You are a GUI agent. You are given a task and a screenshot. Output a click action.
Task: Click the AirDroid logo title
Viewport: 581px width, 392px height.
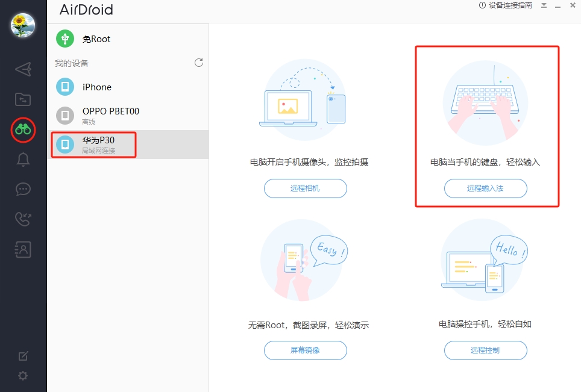coord(86,10)
